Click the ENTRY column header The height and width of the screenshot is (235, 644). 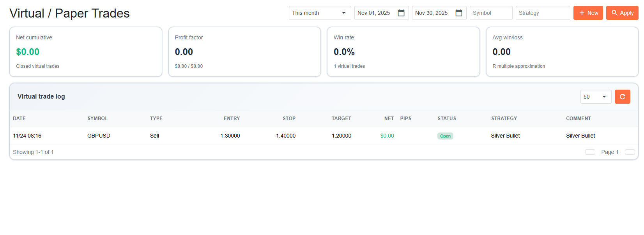tap(232, 118)
